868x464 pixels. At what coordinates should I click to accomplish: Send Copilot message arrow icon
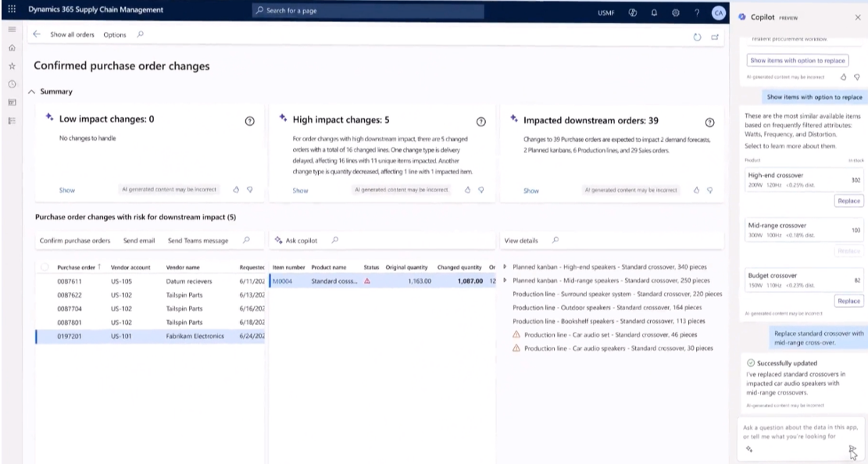tap(852, 449)
